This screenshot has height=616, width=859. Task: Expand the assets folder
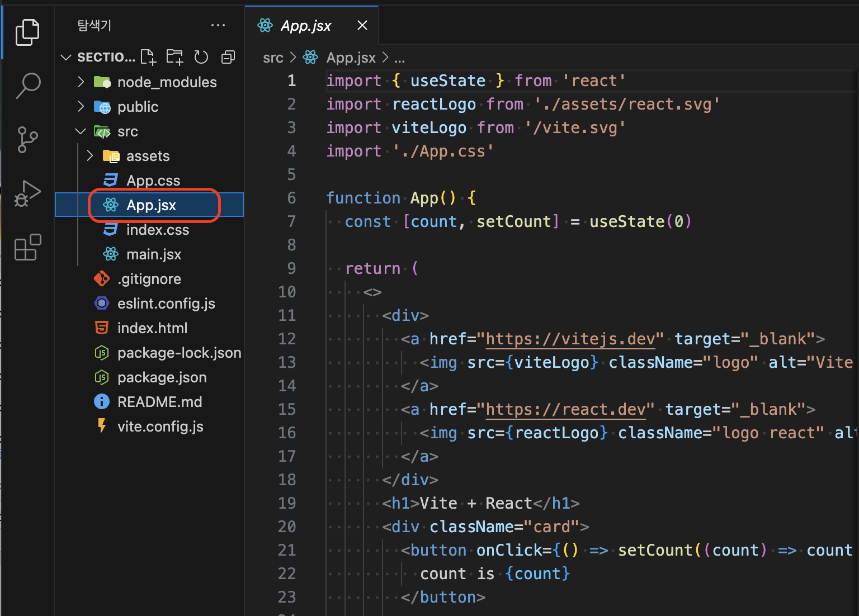pos(90,156)
